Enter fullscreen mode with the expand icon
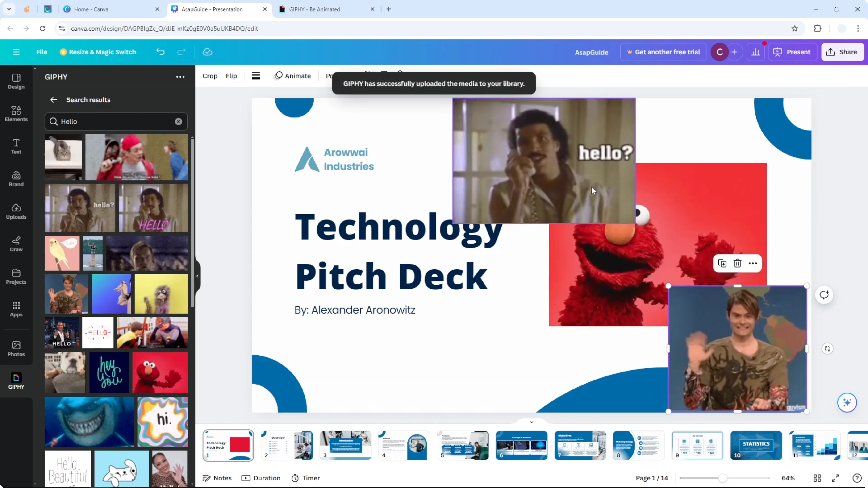This screenshot has width=868, height=488. pos(835,478)
